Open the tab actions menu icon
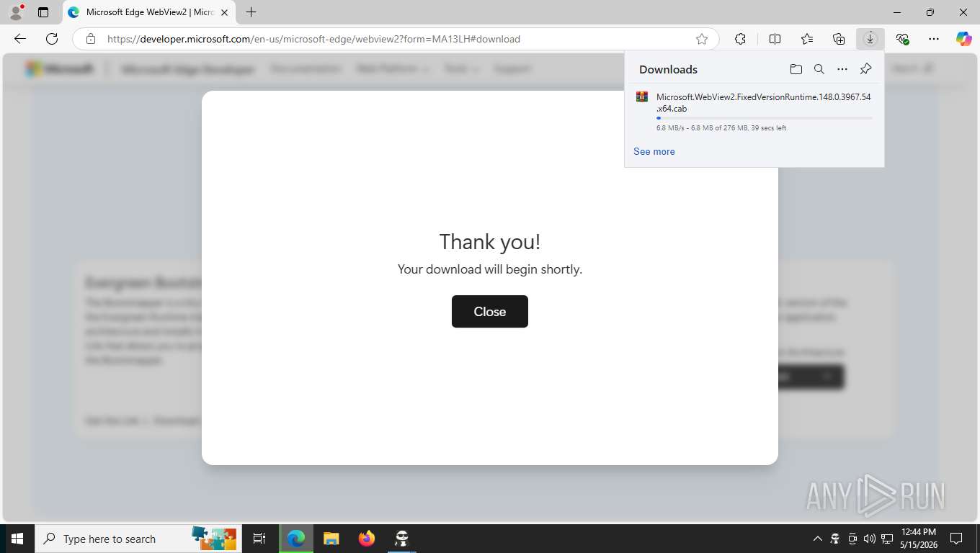 pos(43,12)
